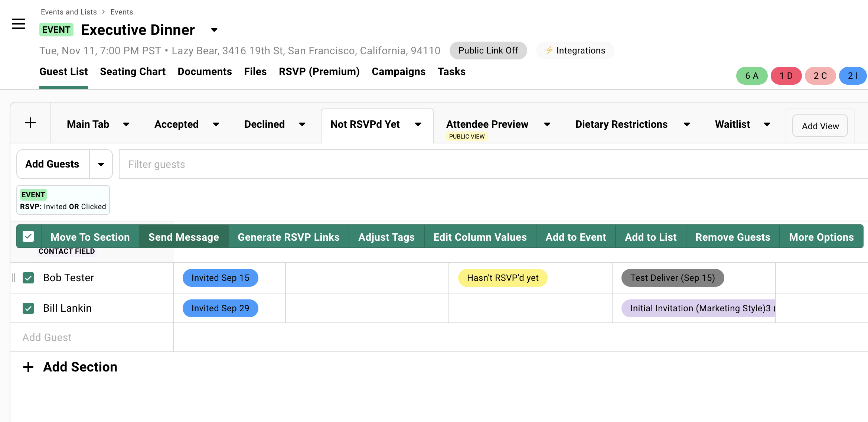Switch to the Seating Chart tab
Screen dimensions: 868x422
pyautogui.click(x=133, y=72)
